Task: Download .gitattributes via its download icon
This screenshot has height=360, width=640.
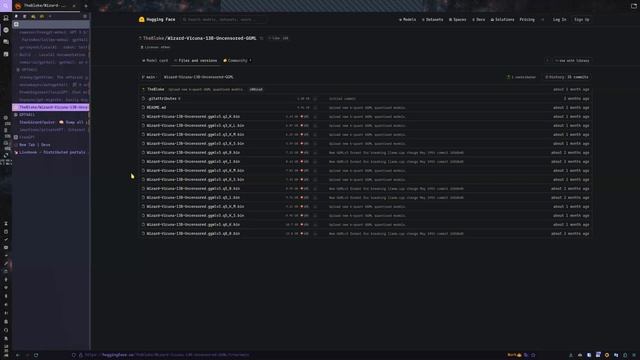Action: (315, 99)
